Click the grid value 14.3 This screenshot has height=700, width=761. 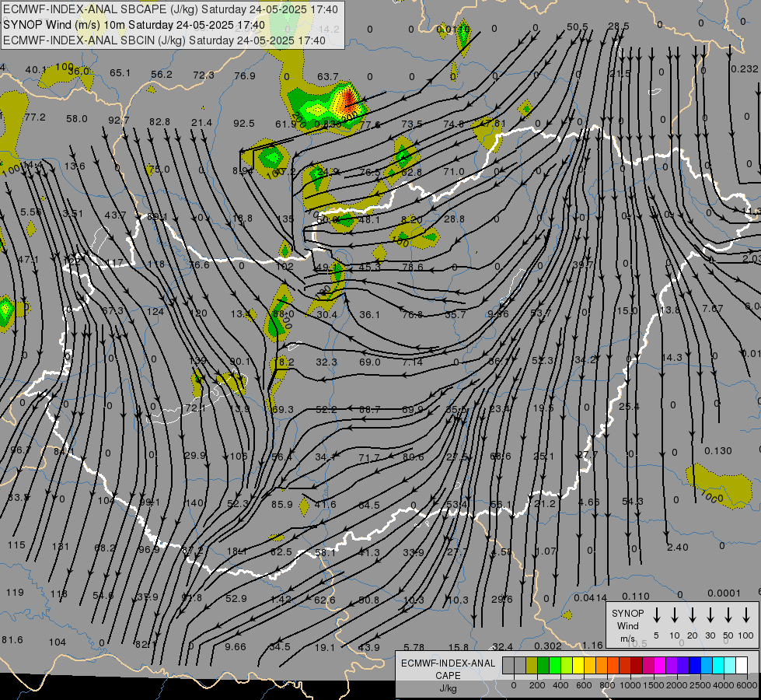(x=672, y=358)
